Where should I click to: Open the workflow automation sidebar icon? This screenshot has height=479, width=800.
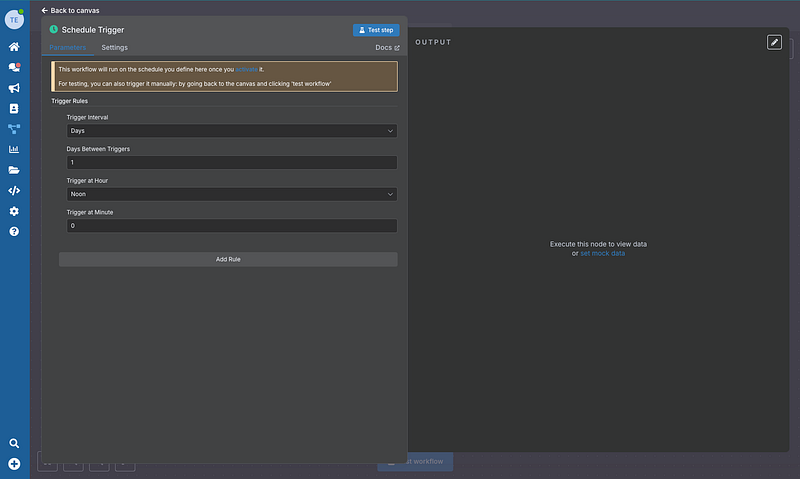tap(14, 129)
